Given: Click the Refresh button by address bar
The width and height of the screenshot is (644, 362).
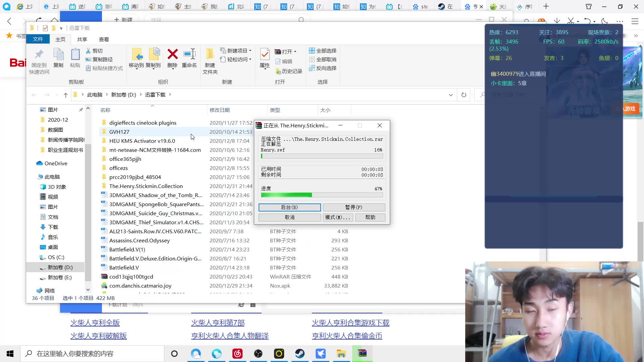Looking at the screenshot, I should point(464,95).
